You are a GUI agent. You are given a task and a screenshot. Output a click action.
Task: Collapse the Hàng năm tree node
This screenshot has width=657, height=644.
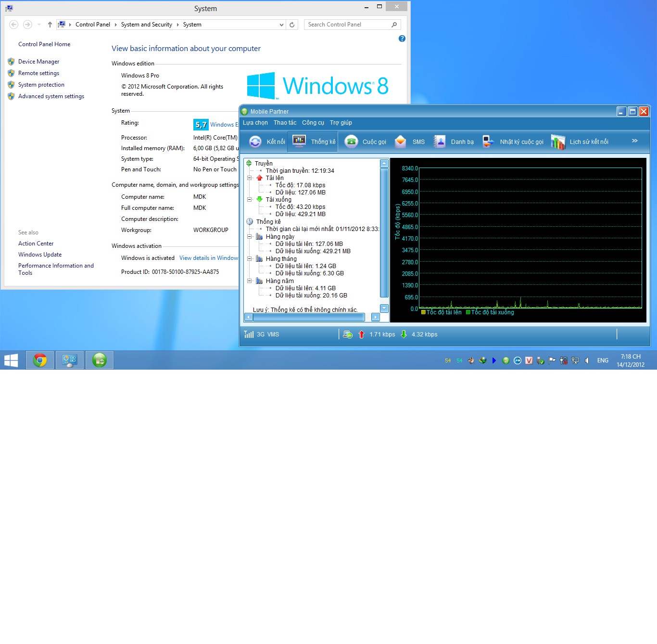[x=249, y=281]
